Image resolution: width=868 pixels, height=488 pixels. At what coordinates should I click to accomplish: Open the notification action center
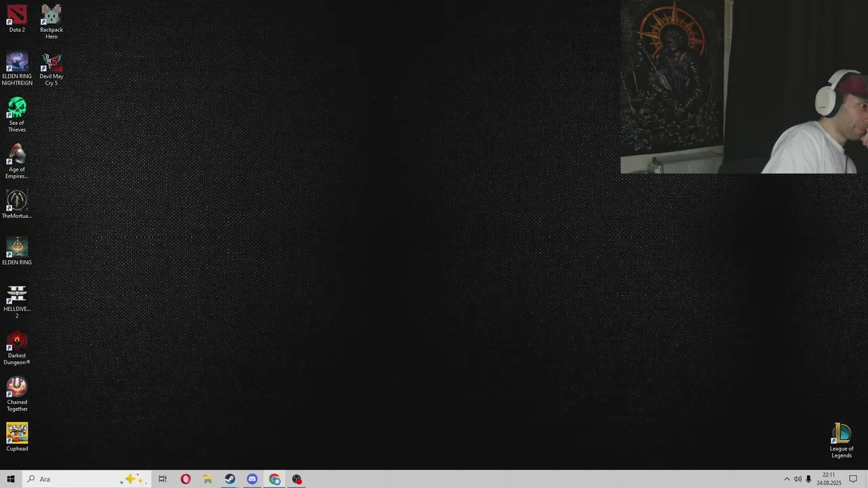click(853, 479)
